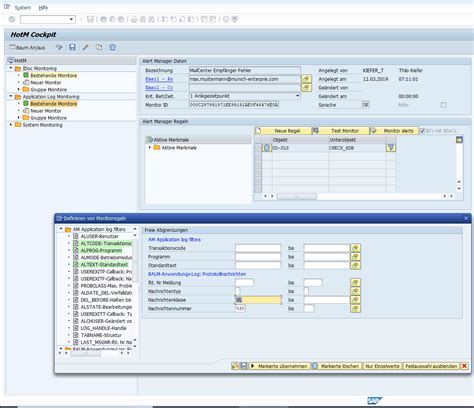474x408 pixels.
Task: Open multiple selection for Transaktionscode
Action: (355, 248)
